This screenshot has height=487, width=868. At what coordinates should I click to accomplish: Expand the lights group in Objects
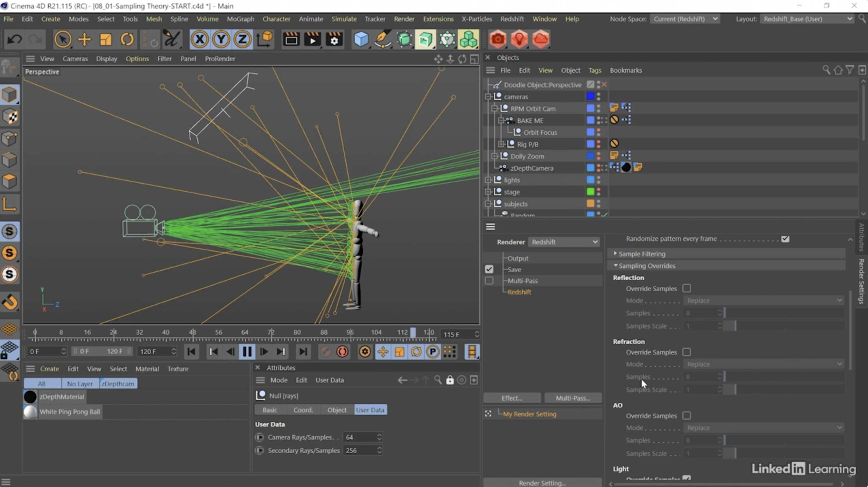coord(488,180)
